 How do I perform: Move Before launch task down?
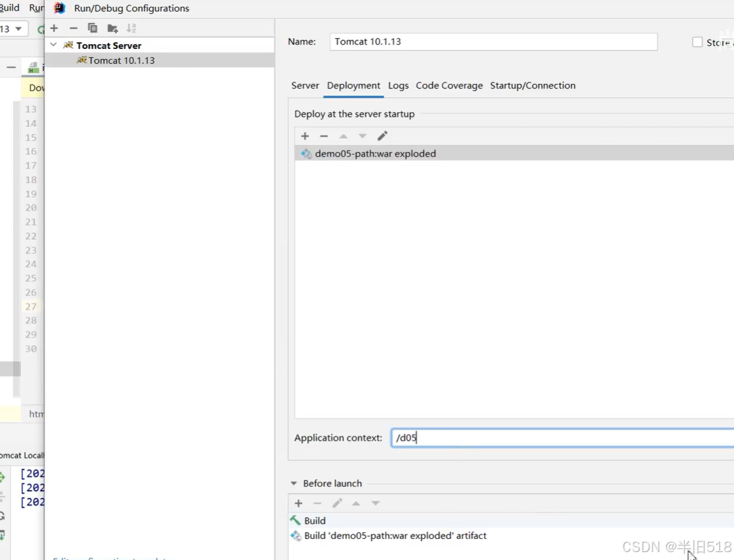376,503
